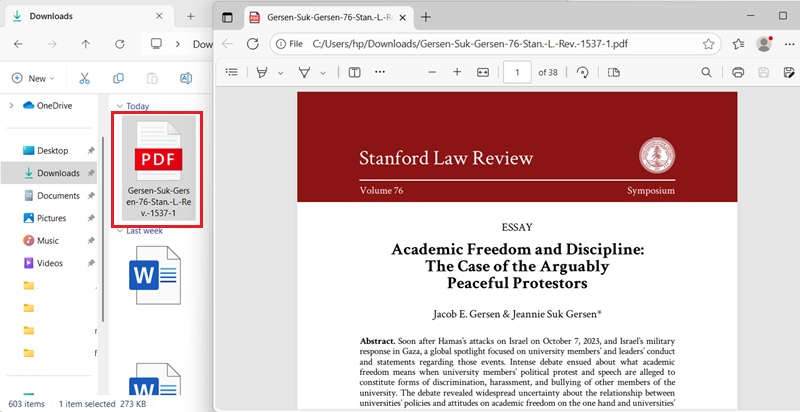800x412 pixels.
Task: Select the PDF draw pen tool
Action: tap(305, 72)
